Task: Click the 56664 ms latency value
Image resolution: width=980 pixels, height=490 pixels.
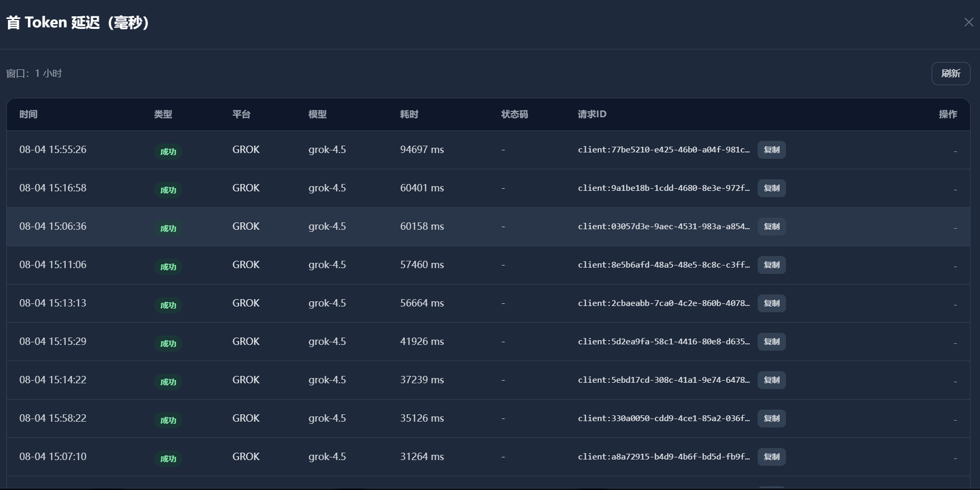Action: [x=422, y=303]
